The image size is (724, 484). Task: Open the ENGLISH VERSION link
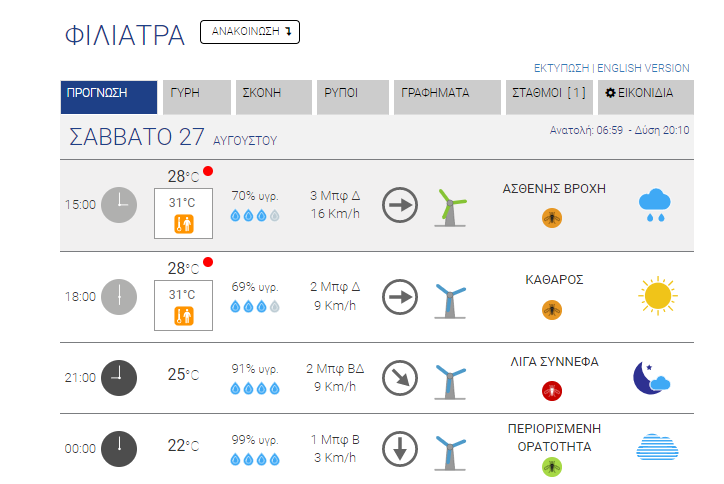tap(643, 68)
